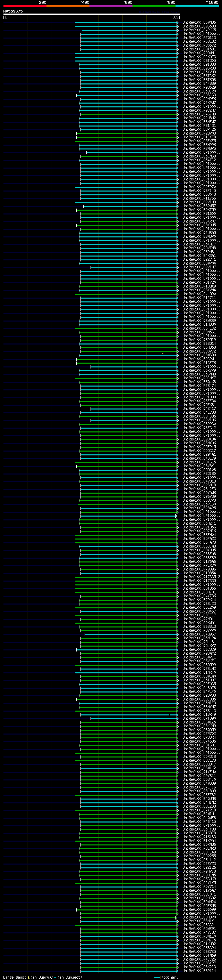This screenshot has height=980, width=222.
Task: Click the red 20% identity legend segment
Action: click(x=25, y=7)
